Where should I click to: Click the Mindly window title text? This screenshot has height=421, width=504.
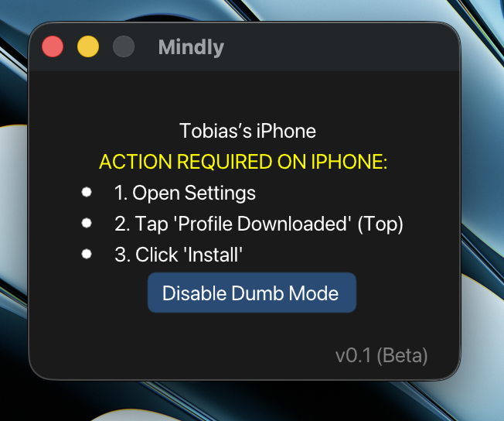pos(191,47)
